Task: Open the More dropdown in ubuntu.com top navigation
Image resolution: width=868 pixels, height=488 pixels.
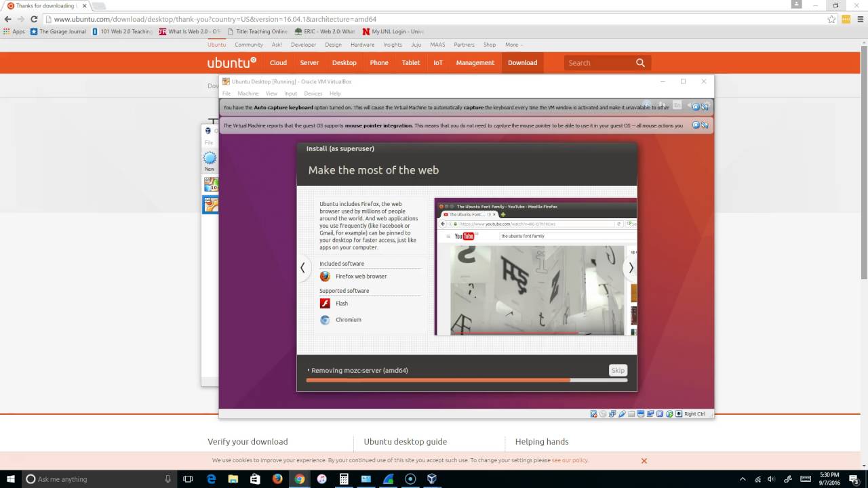Action: click(513, 45)
